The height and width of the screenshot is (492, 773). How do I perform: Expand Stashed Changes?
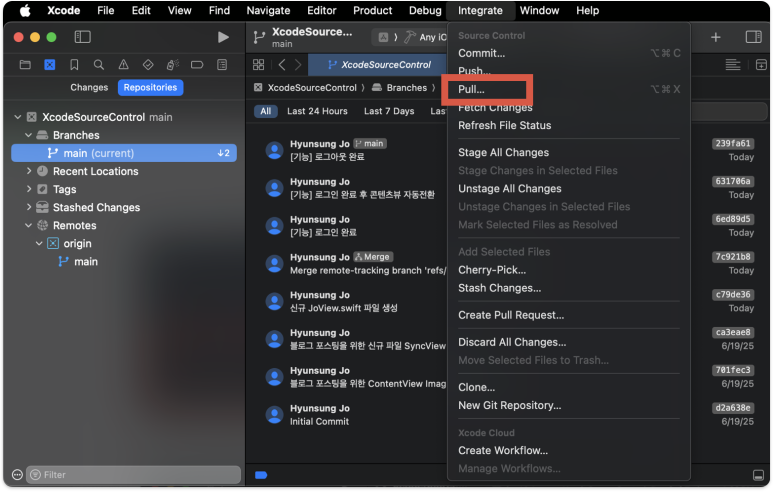tap(29, 207)
